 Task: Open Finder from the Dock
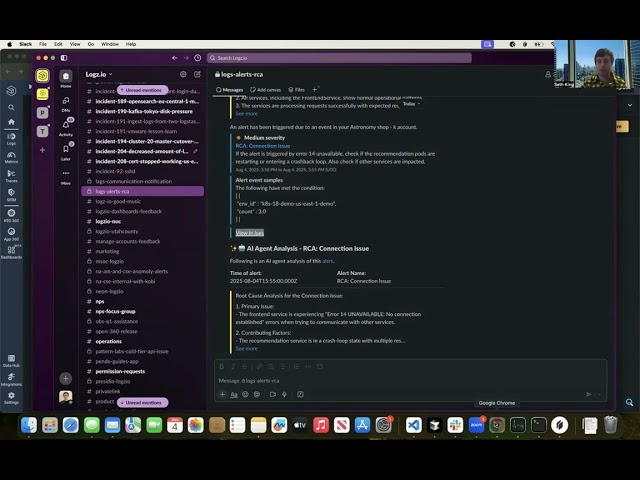[29, 425]
